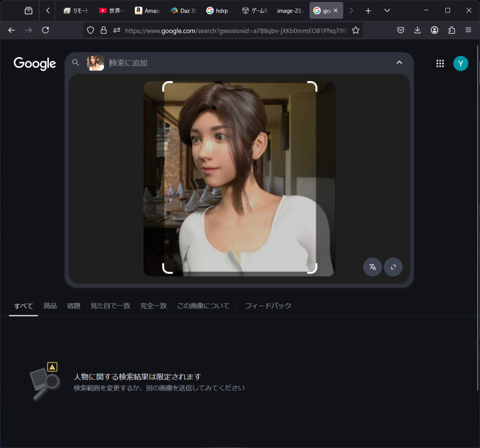480x448 pixels.
Task: Click the translate text icon on image
Action: coord(372,267)
